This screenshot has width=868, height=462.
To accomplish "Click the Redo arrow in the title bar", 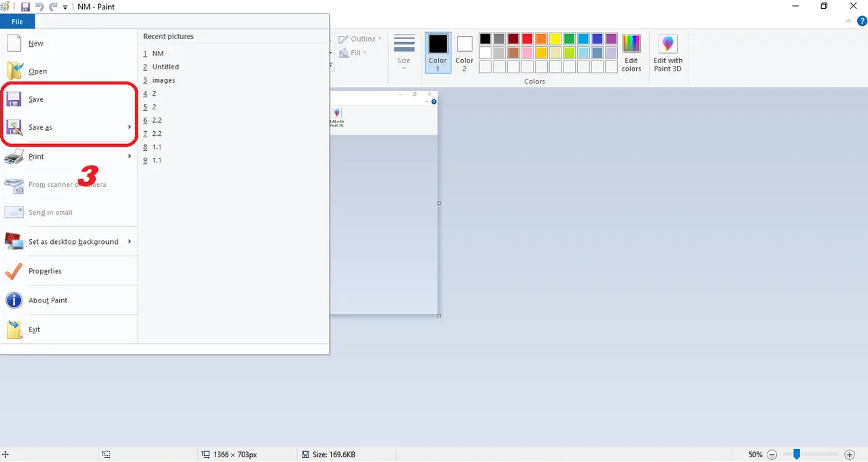I will (x=52, y=6).
